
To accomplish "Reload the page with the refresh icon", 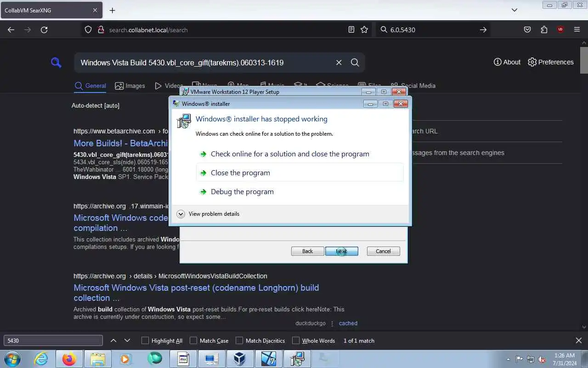I will click(44, 29).
